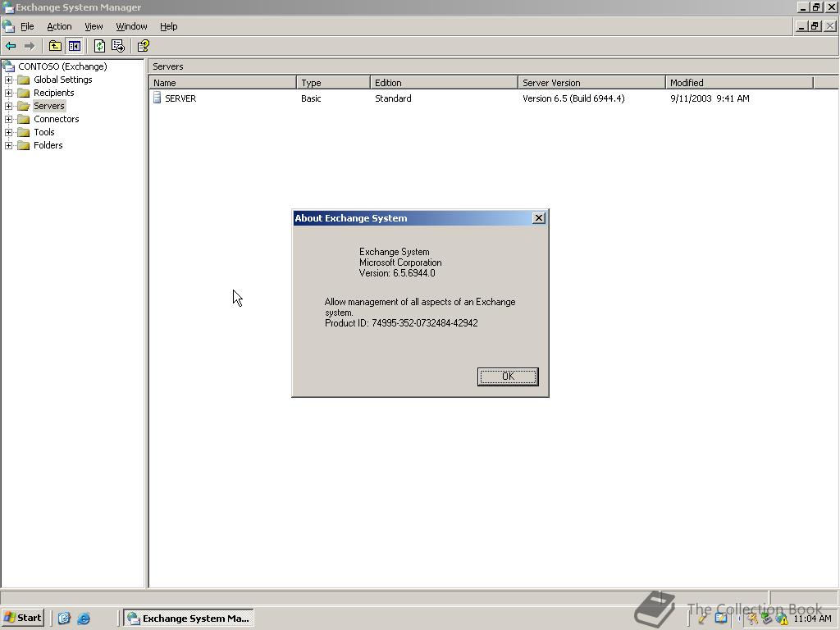Screen dimensions: 840x630
Task: Click OK in About Exchange System dialog
Action: (x=508, y=377)
